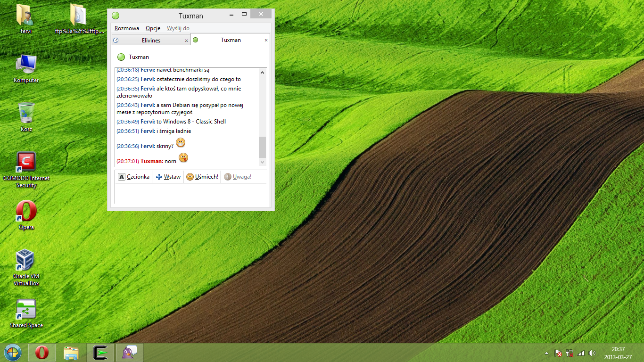This screenshot has width=644, height=362.
Task: Open the Kosz recycle bin
Action: pyautogui.click(x=26, y=114)
